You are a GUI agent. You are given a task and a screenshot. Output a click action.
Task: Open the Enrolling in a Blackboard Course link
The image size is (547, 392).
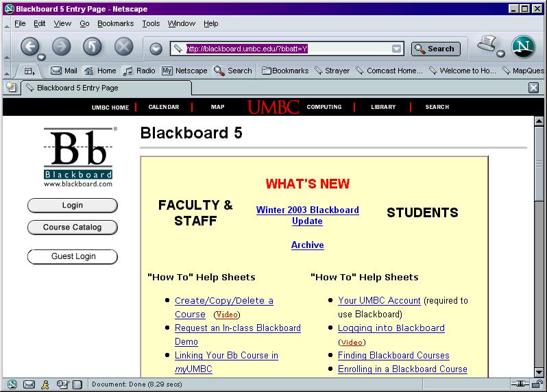402,369
